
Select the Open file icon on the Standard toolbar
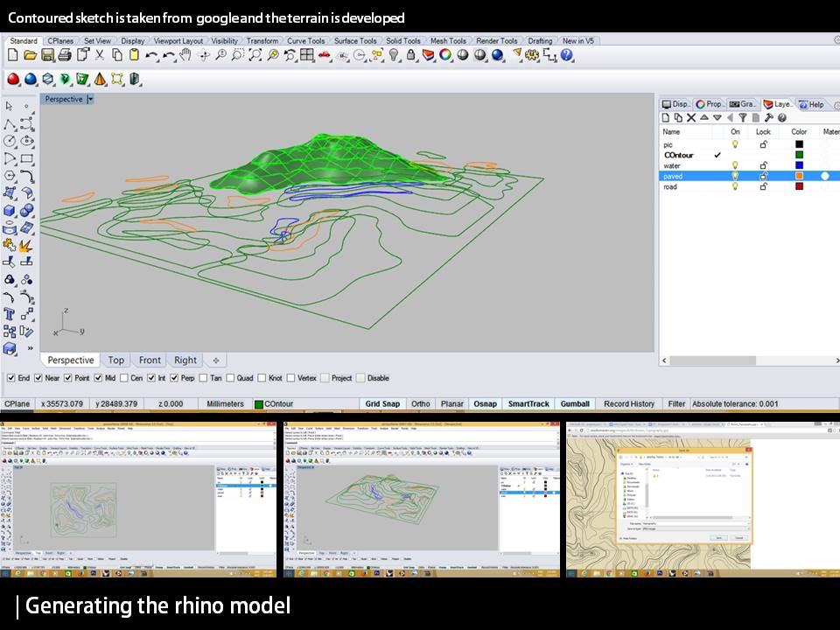(x=29, y=55)
